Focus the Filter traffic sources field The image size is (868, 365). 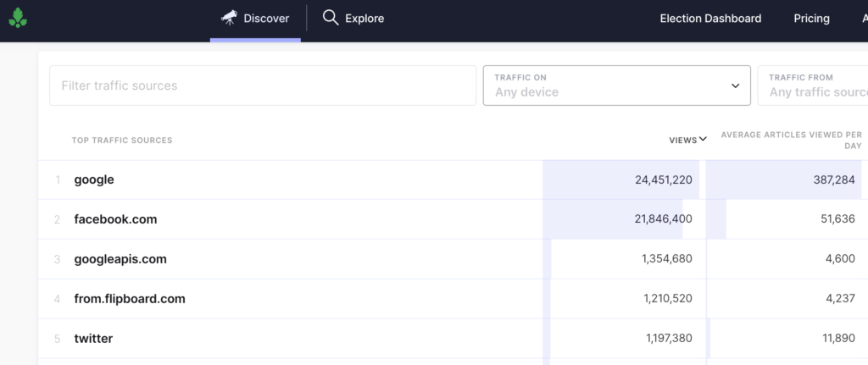[x=263, y=86]
